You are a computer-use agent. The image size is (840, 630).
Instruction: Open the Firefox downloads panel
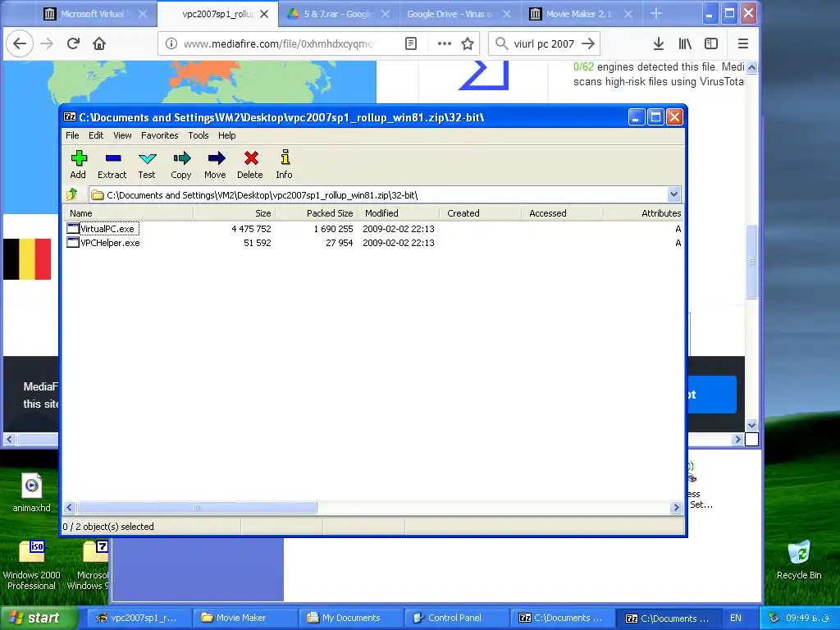point(659,44)
